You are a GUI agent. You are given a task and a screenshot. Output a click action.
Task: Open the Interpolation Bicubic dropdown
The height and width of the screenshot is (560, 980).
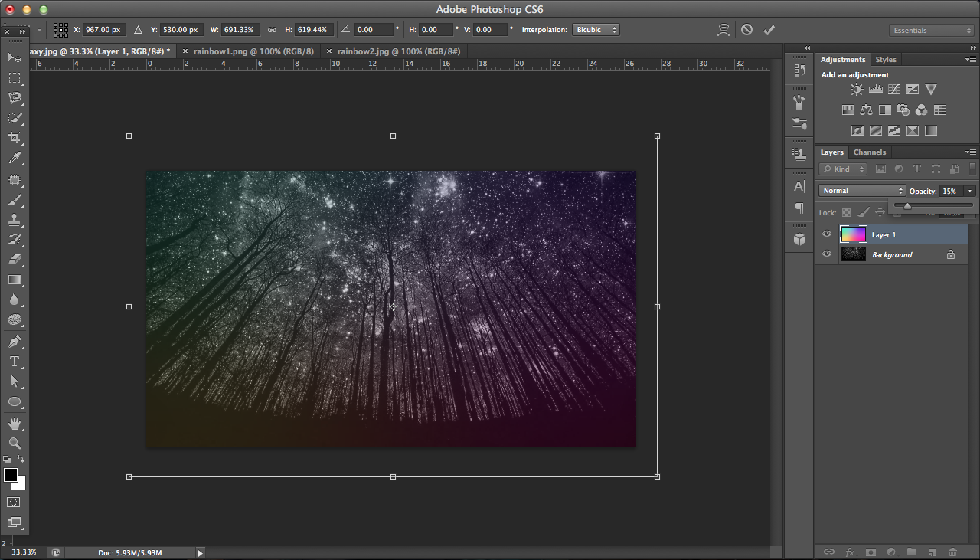596,30
